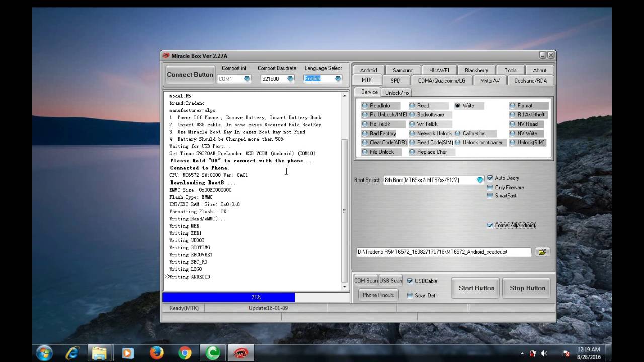Click log scrollbar down arrow

[x=345, y=287]
